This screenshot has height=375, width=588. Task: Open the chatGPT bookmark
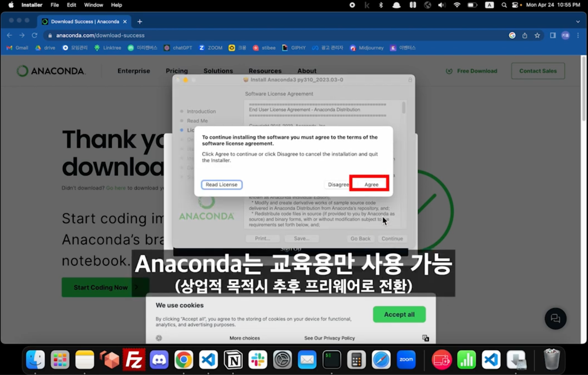click(178, 48)
